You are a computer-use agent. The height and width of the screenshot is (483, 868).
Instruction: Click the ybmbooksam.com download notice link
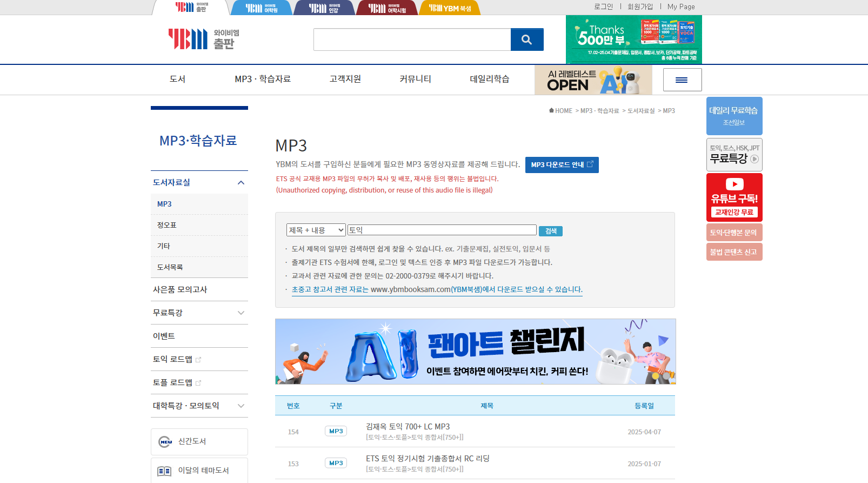tap(437, 289)
